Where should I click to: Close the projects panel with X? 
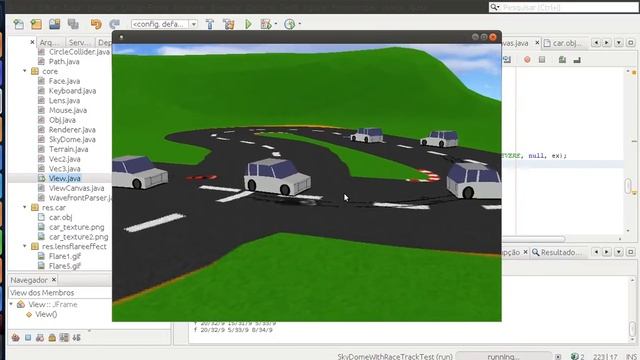point(32,42)
